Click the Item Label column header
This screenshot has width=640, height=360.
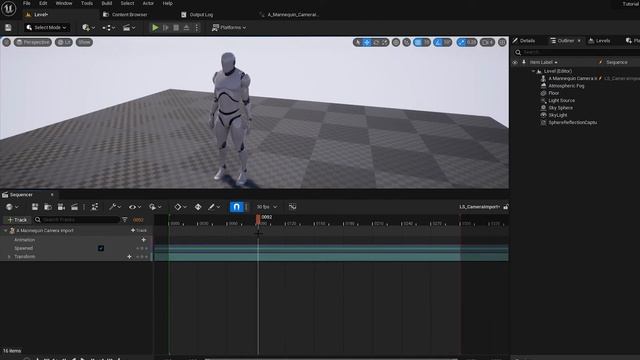click(x=543, y=62)
